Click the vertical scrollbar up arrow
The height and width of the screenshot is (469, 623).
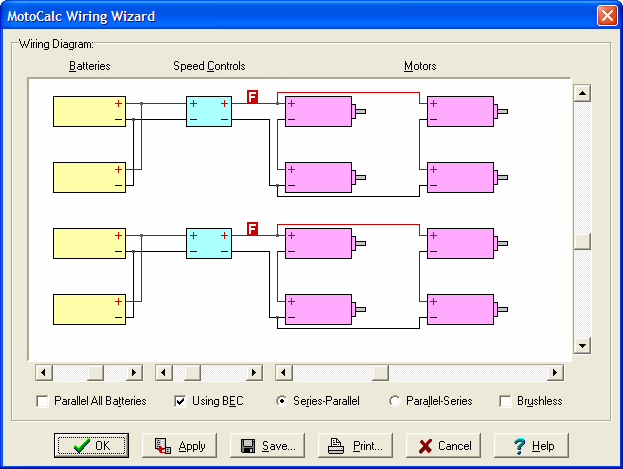coord(582,93)
